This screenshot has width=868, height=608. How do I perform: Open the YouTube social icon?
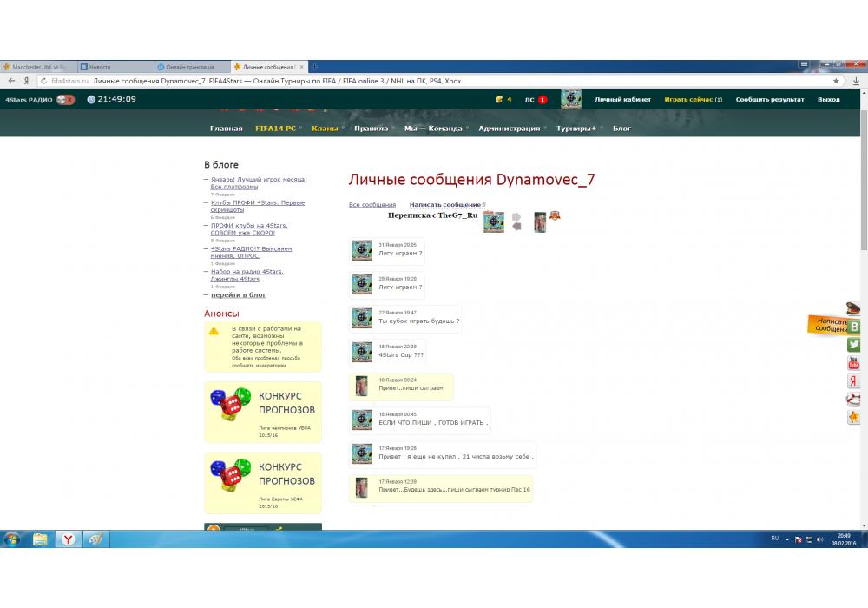[x=853, y=363]
